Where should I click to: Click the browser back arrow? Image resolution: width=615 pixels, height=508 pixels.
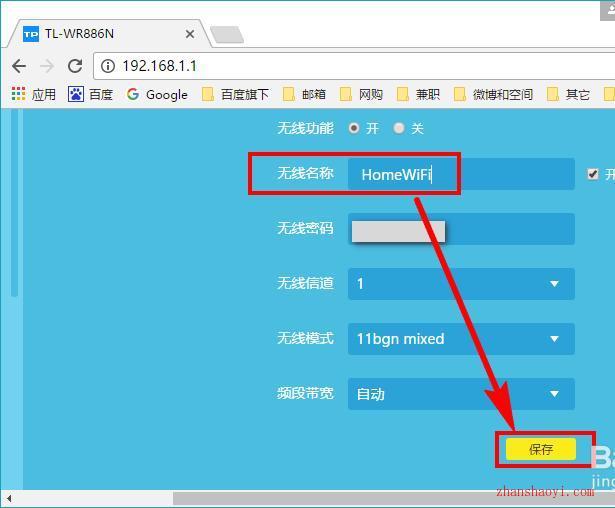pos(19,66)
